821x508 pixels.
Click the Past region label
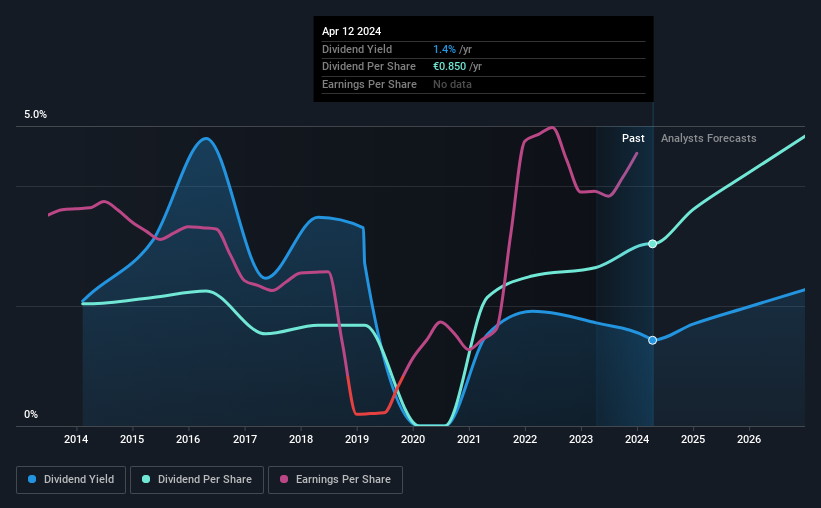click(633, 138)
